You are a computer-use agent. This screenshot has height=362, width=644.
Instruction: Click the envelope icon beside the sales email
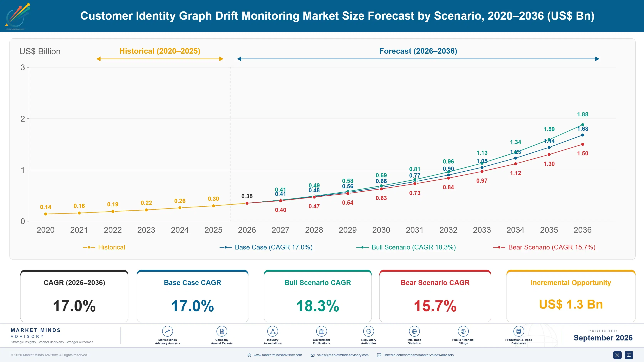click(313, 355)
